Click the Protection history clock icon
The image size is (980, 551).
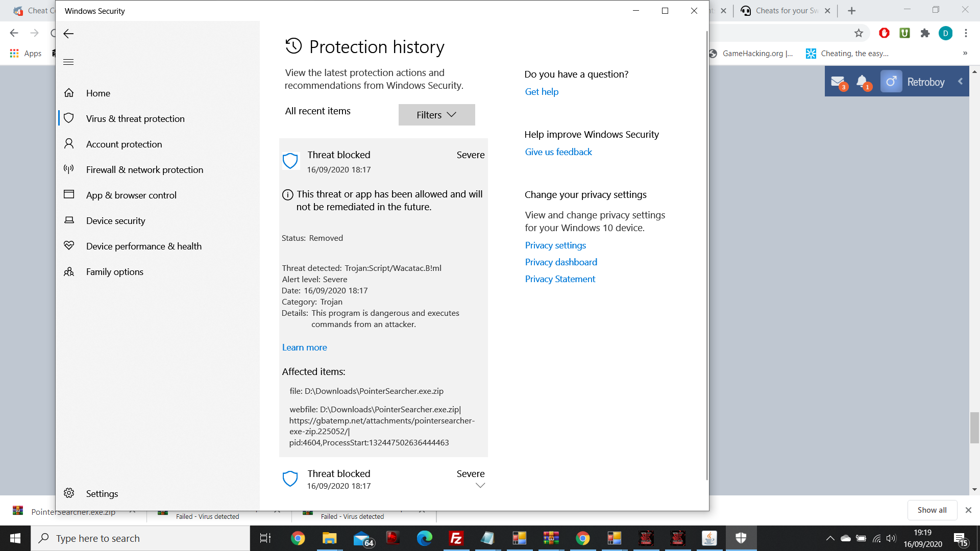tap(293, 46)
